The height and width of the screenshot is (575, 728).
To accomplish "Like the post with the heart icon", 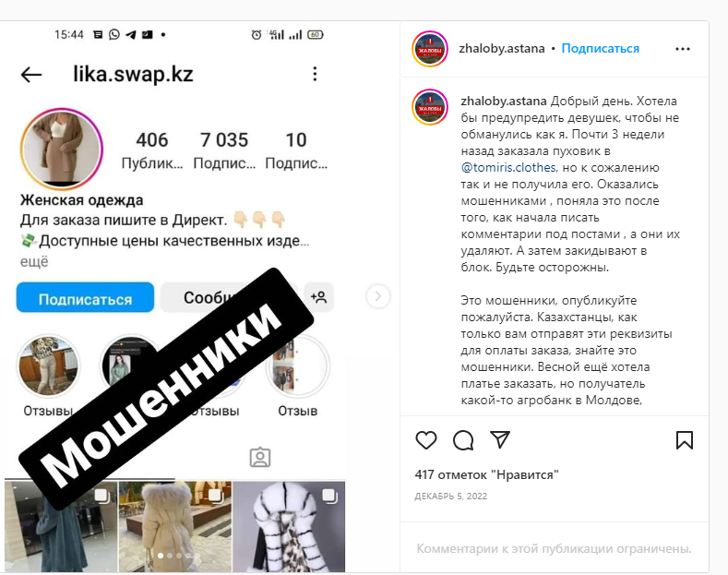I will pyautogui.click(x=425, y=440).
